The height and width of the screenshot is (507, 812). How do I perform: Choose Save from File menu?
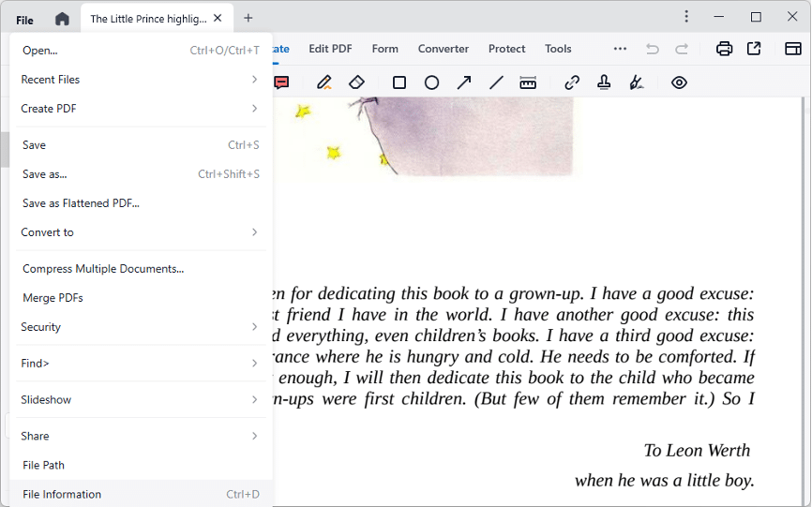pos(141,145)
